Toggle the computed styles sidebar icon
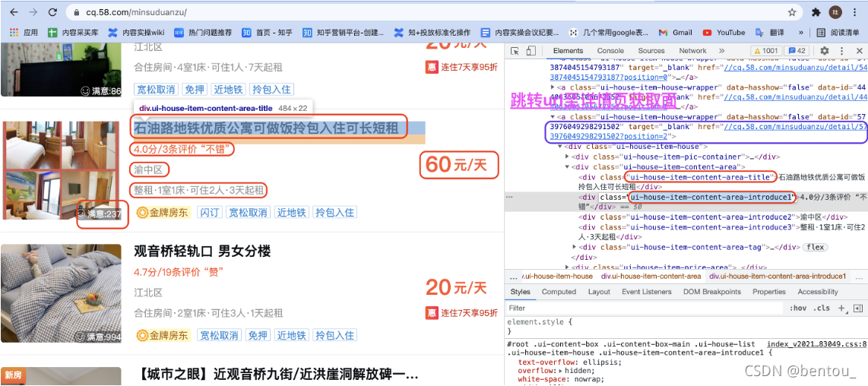868x386 pixels. [x=858, y=308]
